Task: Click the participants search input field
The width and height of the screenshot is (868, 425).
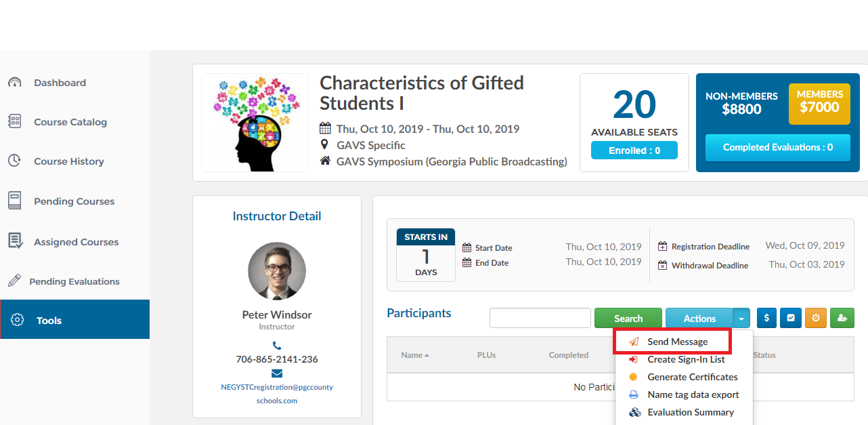Action: [x=540, y=318]
